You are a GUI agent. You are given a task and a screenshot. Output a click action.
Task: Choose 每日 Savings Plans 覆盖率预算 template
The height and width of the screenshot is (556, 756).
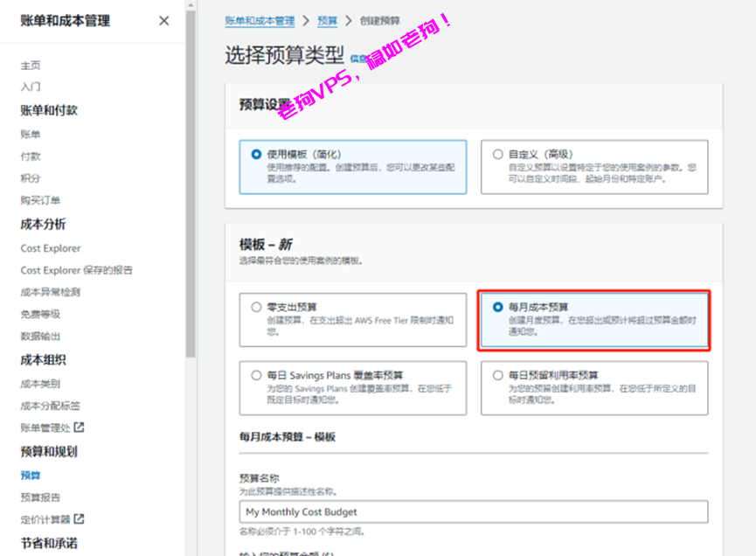[x=256, y=375]
